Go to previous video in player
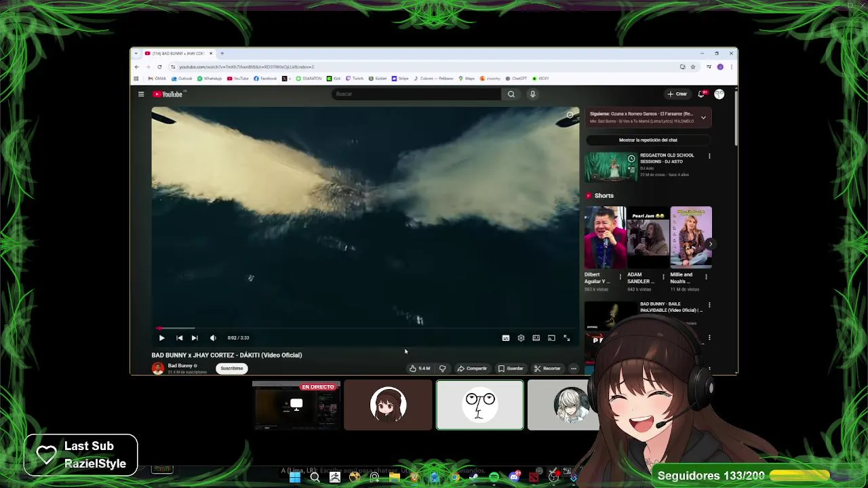This screenshot has width=868, height=488. 179,338
